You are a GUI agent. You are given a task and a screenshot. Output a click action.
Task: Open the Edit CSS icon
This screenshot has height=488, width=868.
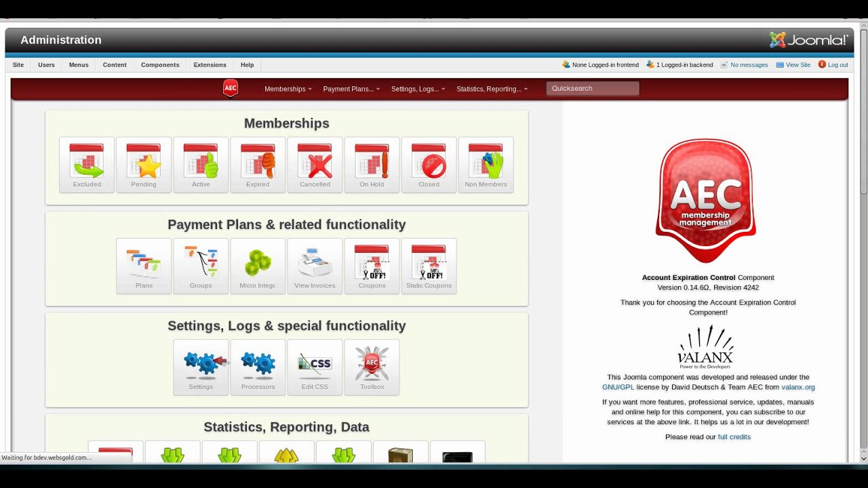click(315, 367)
